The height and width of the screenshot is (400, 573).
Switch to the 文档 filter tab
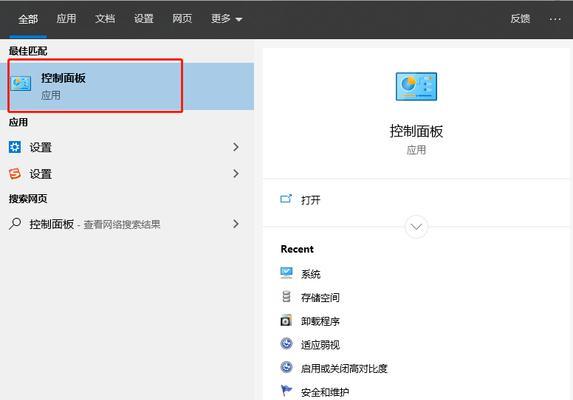105,19
